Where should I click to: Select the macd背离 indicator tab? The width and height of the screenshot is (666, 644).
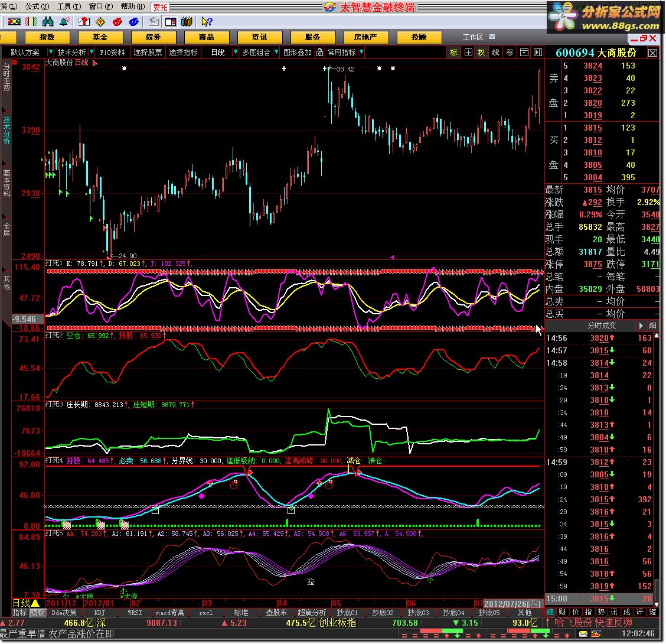tap(170, 613)
